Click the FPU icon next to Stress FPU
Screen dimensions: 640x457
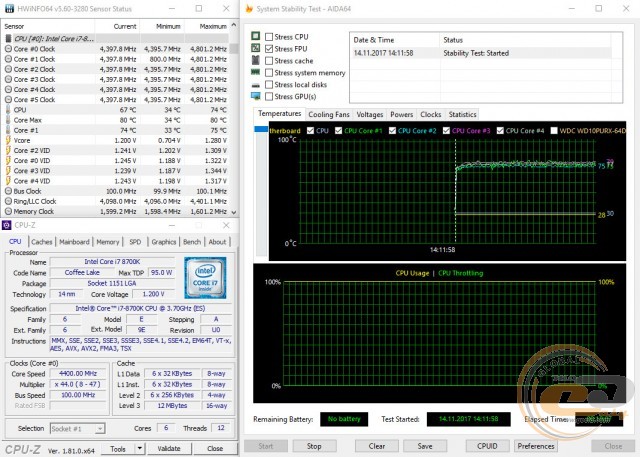[x=256, y=48]
